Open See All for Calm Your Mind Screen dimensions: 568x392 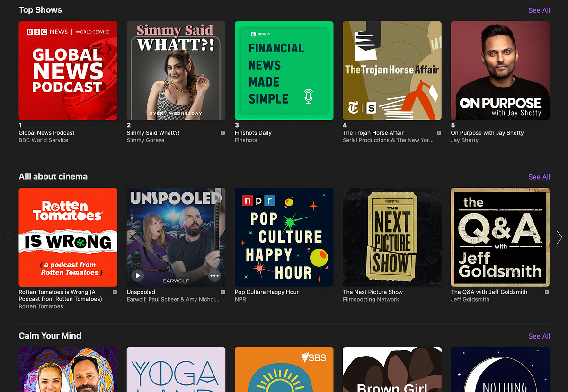(539, 336)
